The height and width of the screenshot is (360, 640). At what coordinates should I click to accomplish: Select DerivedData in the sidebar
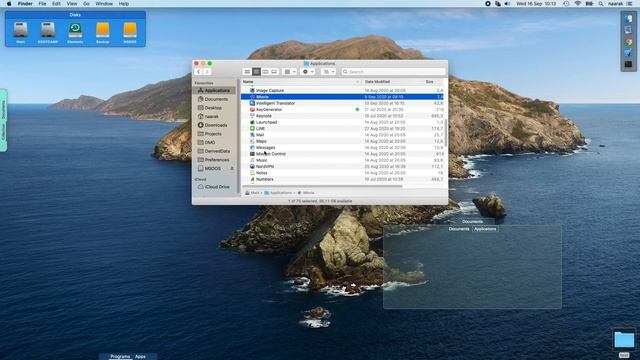pyautogui.click(x=214, y=151)
